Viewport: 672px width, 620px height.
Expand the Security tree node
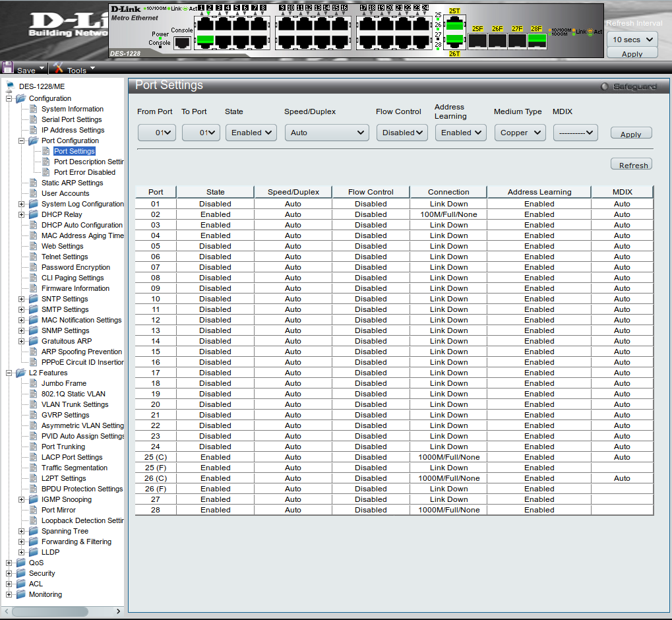tap(9, 573)
